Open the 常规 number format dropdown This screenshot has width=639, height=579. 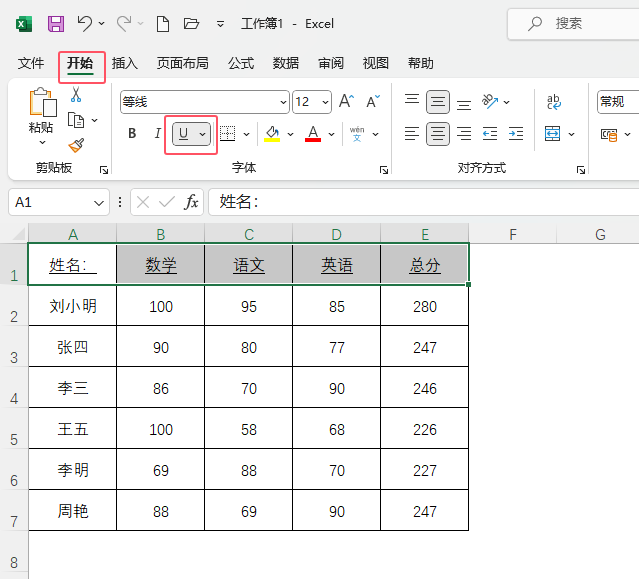[x=618, y=101]
